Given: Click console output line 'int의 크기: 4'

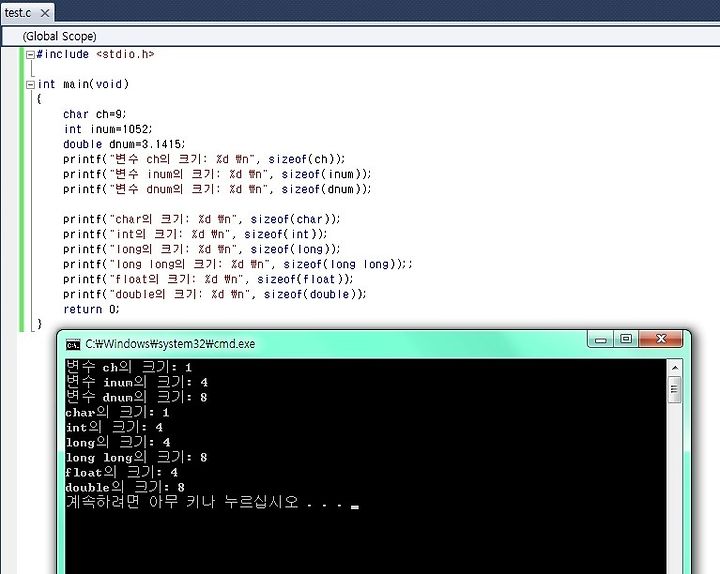Looking at the screenshot, I should pos(114,427).
